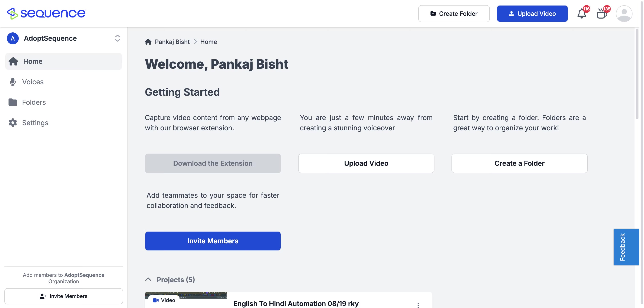Viewport: 644px width, 308px height.
Task: Open the user profile avatar
Action: 624,14
